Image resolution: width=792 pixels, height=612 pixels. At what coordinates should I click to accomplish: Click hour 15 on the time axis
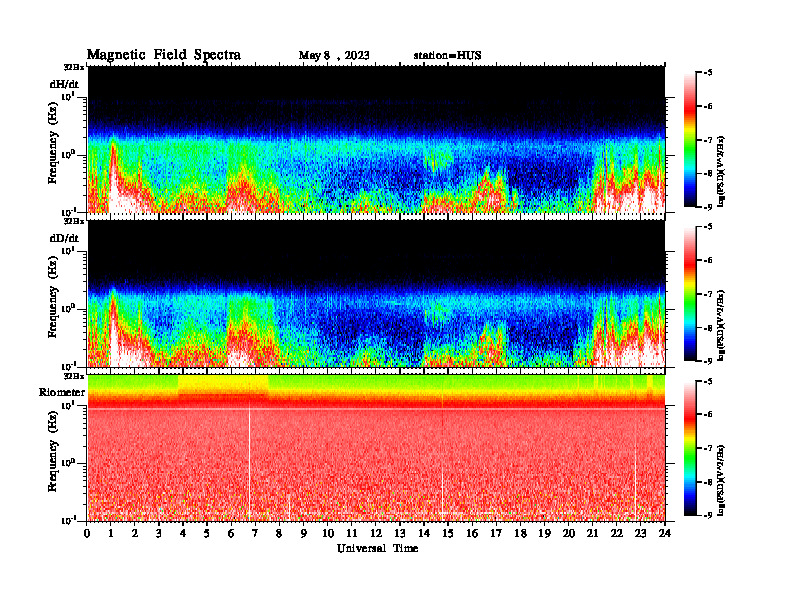[x=448, y=533]
